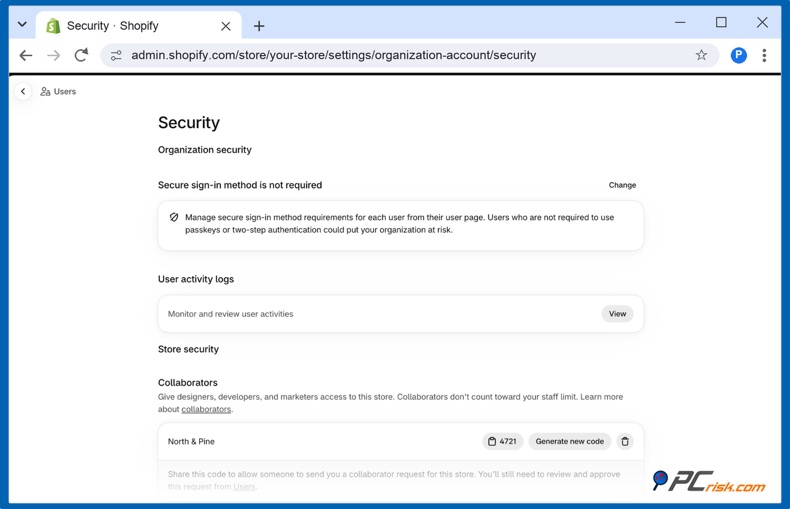Change the secure sign-in method requirement
790x509 pixels.
[x=622, y=185]
